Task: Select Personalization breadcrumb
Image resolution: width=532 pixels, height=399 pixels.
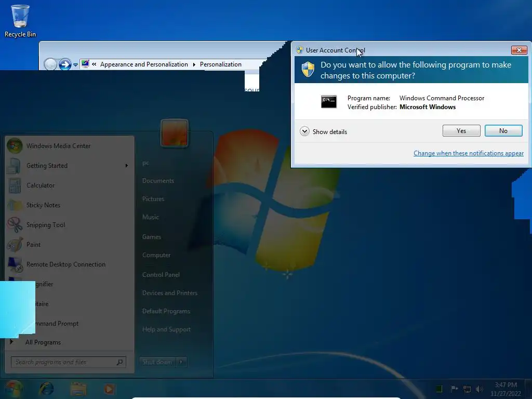Action: (220, 64)
